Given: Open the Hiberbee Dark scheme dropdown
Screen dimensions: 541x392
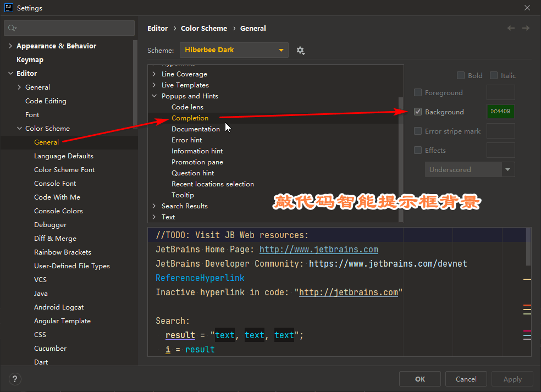Looking at the screenshot, I should 234,50.
